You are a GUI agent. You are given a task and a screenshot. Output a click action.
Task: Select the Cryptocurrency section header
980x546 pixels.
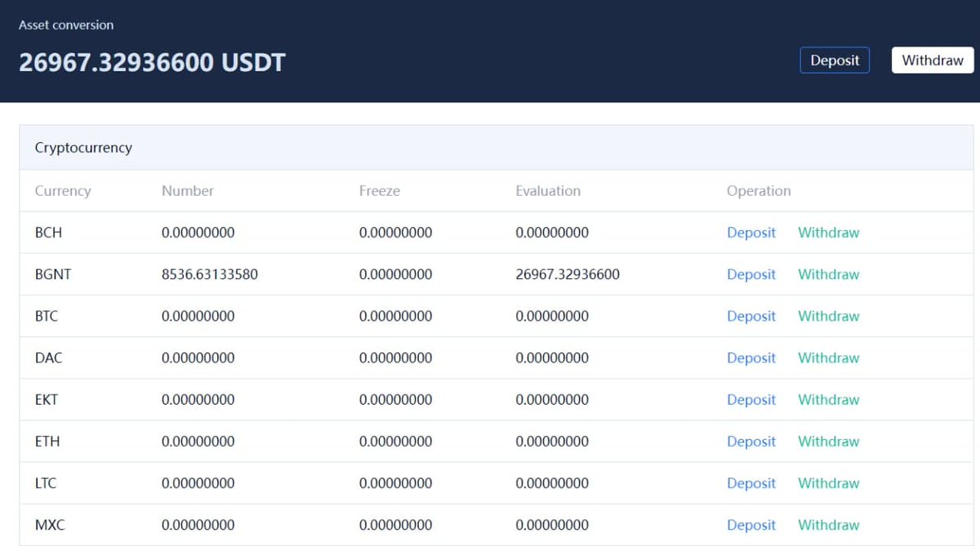point(82,147)
